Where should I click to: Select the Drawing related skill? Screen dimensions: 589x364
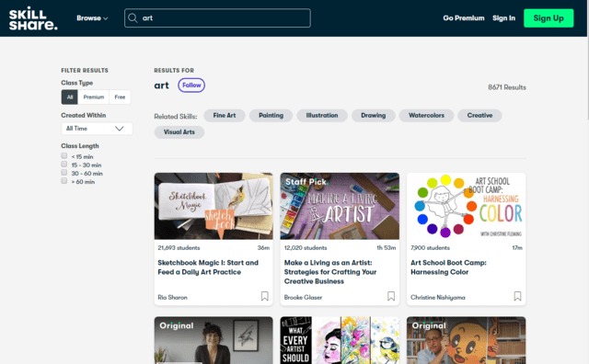point(373,116)
